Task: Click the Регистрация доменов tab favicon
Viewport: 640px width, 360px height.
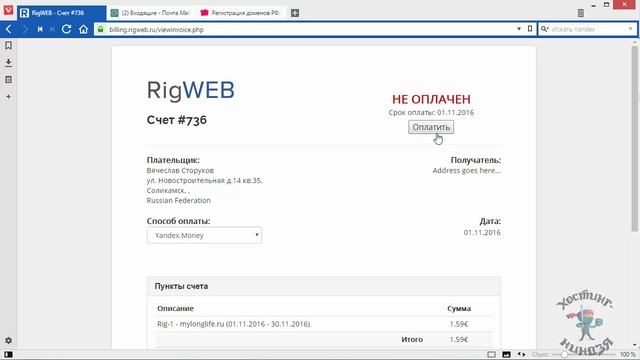Action: (204, 13)
